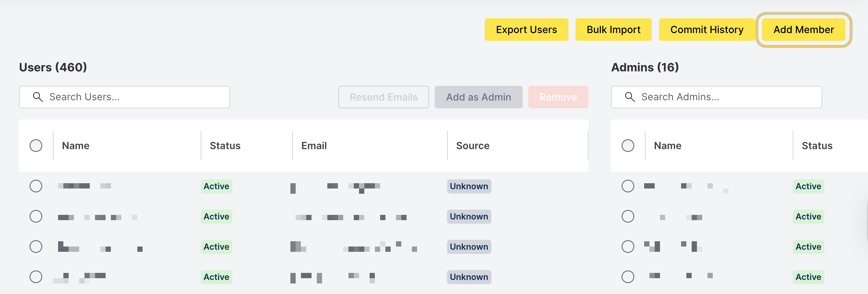
Task: Click the Add as Admin button
Action: coord(478,97)
